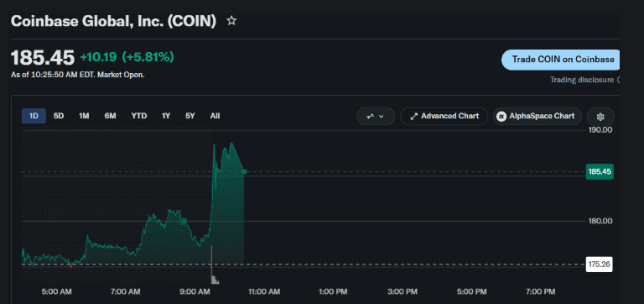View the 5Y chart range
Viewport: 644px width, 304px height.
[190, 116]
